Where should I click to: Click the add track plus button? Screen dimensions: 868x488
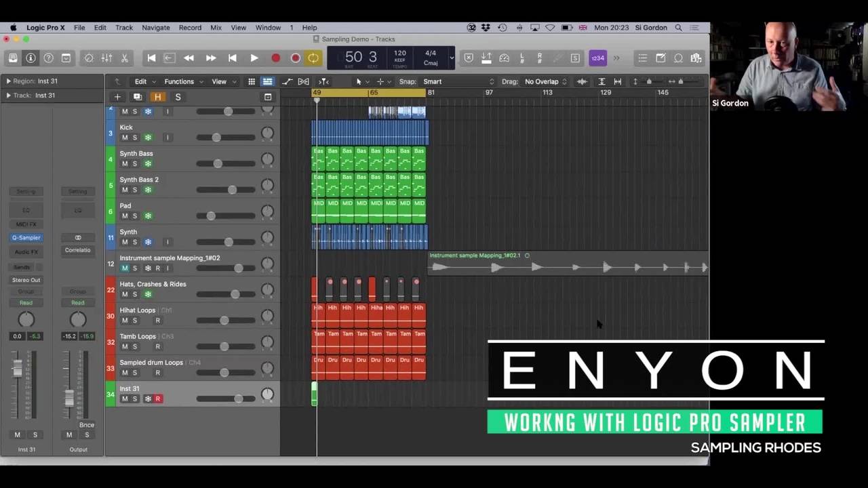(x=117, y=97)
